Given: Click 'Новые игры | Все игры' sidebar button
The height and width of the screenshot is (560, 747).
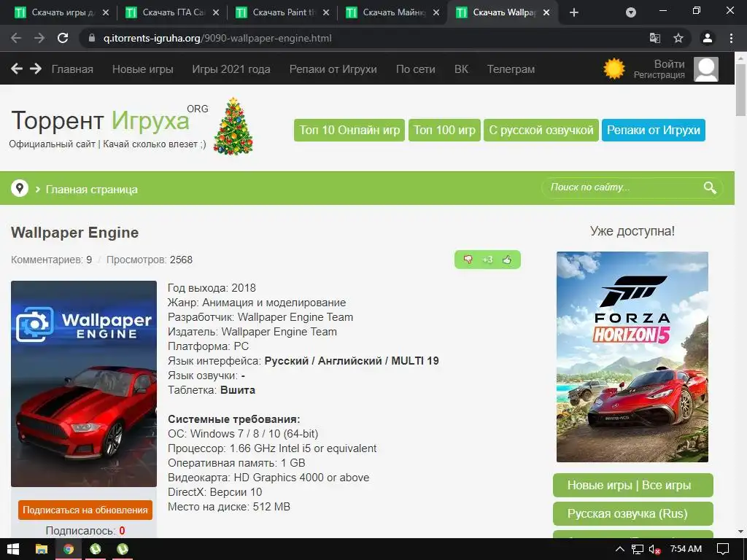Looking at the screenshot, I should coord(632,485).
